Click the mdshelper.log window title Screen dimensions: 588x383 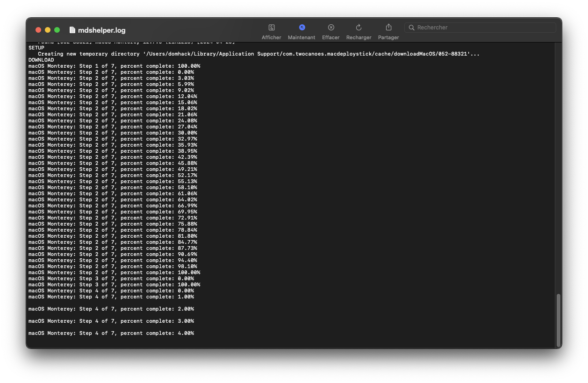click(x=102, y=30)
